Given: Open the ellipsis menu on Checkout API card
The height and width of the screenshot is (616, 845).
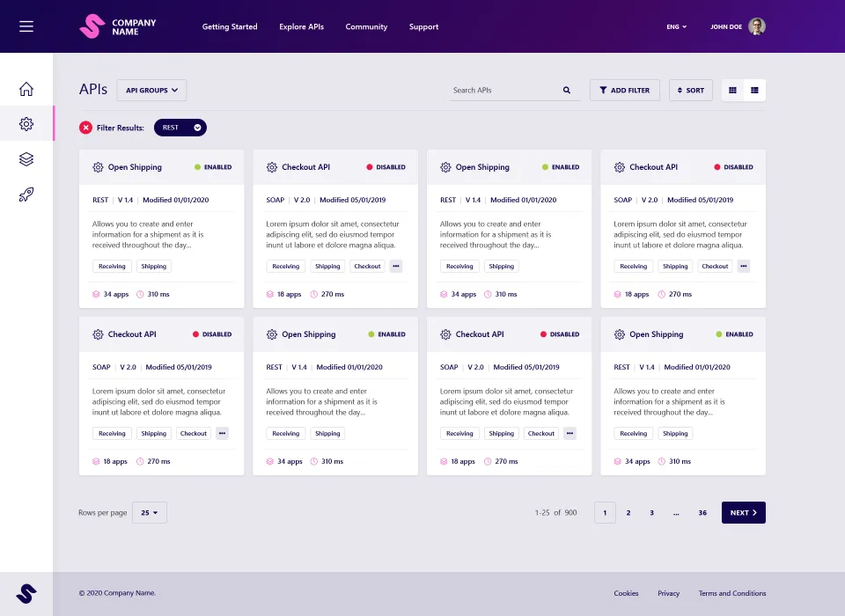Looking at the screenshot, I should 395,266.
